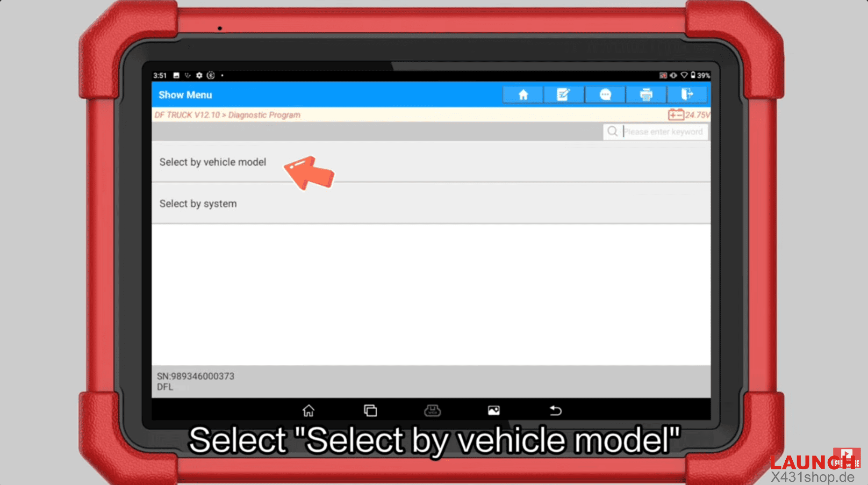This screenshot has width=868, height=485.
Task: Open recent apps from navigation bar
Action: (370, 411)
